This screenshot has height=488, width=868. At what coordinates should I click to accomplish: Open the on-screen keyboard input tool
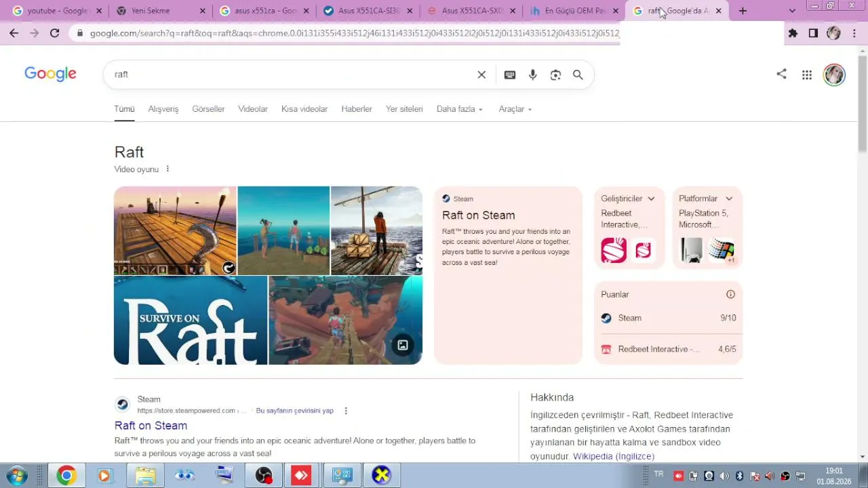[510, 75]
